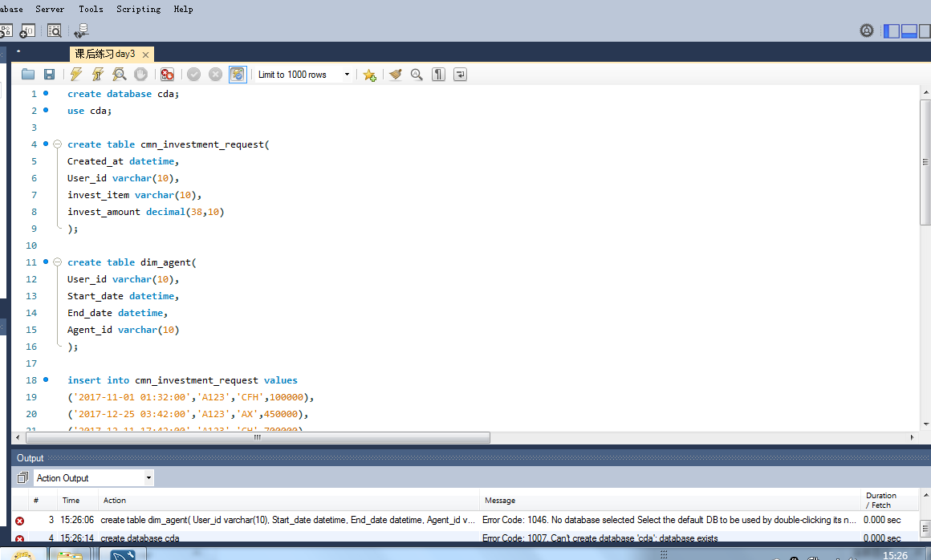The height and width of the screenshot is (560, 931).
Task: Save the query as a snippet with the star icon
Action: [x=369, y=75]
